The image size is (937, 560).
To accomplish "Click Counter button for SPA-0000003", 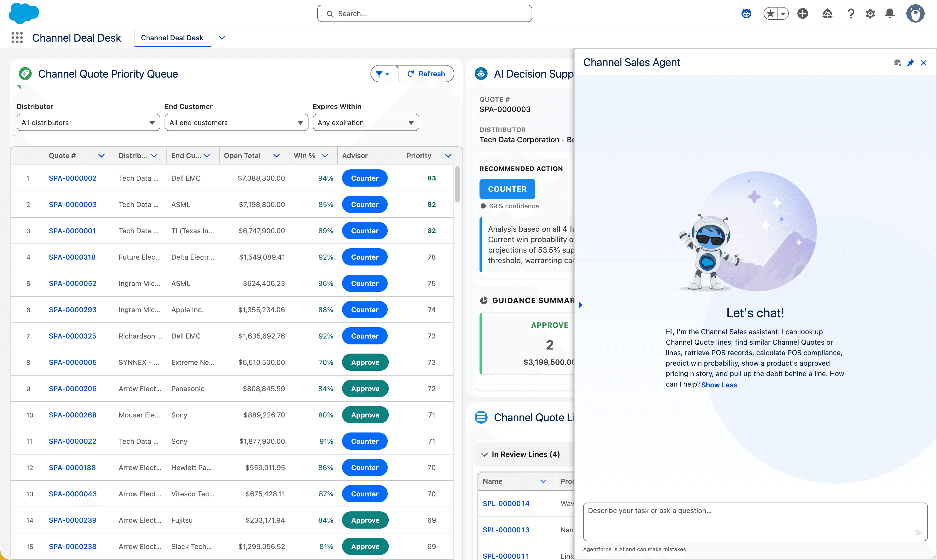I will tap(365, 205).
